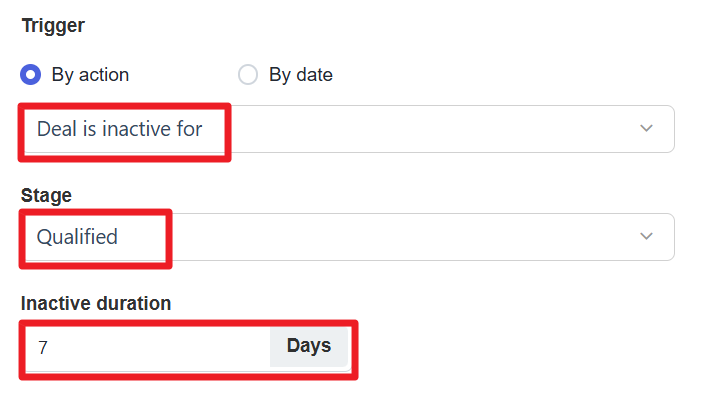Expand the Stage dropdown chevron arrow
This screenshot has width=710, height=414.
[646, 237]
